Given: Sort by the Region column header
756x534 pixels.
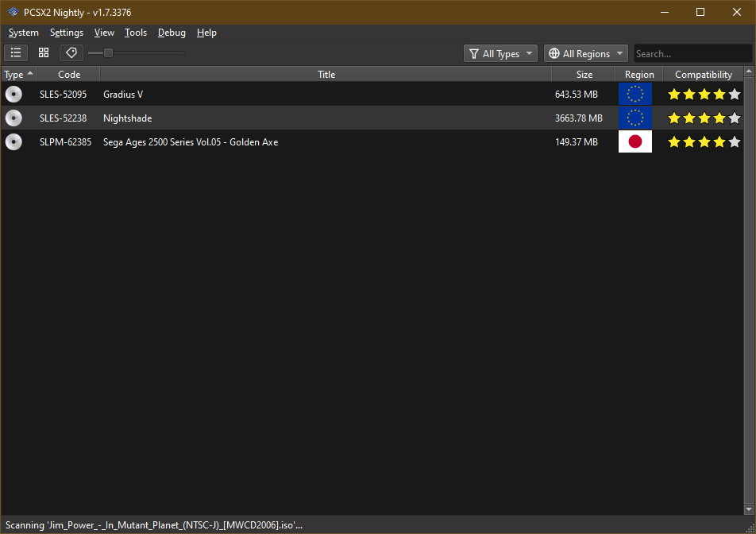Looking at the screenshot, I should click(x=639, y=74).
